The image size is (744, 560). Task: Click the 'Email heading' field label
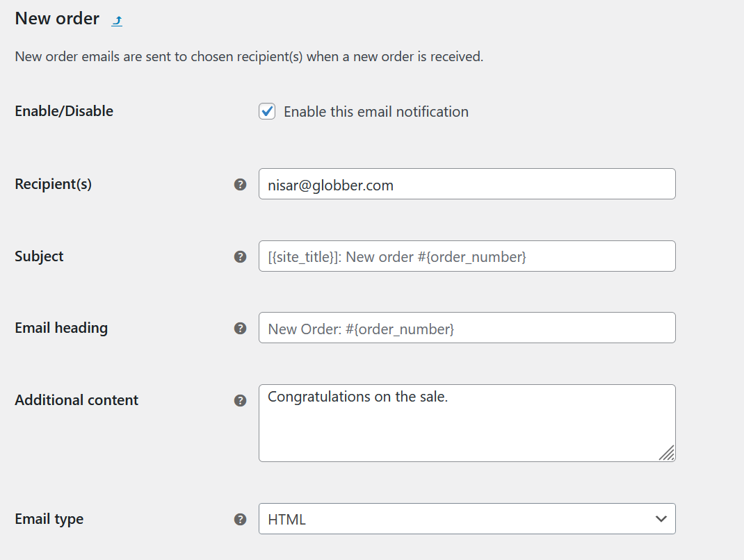[x=61, y=328]
